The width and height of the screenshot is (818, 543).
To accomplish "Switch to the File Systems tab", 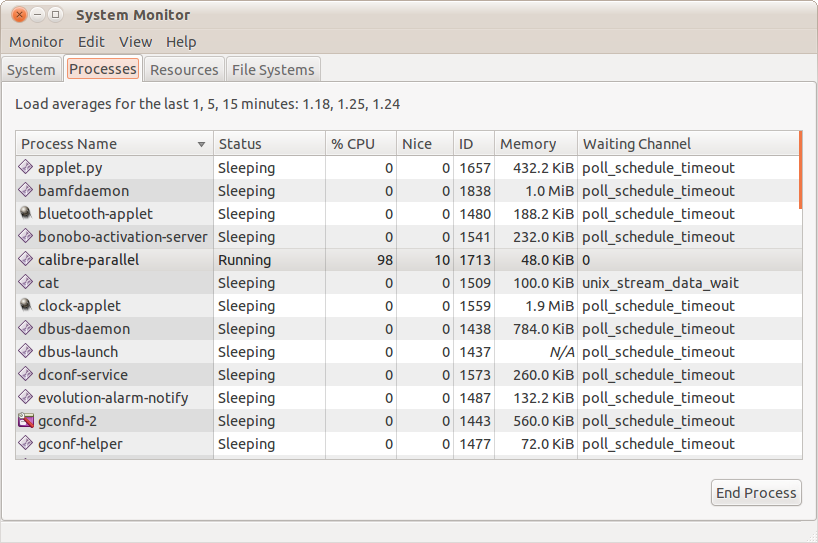I will click(x=273, y=70).
